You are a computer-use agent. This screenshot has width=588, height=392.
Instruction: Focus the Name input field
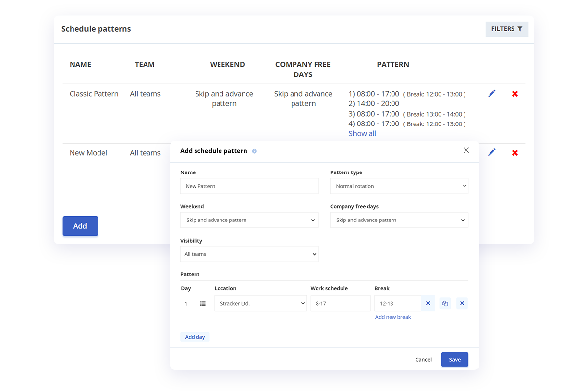249,186
